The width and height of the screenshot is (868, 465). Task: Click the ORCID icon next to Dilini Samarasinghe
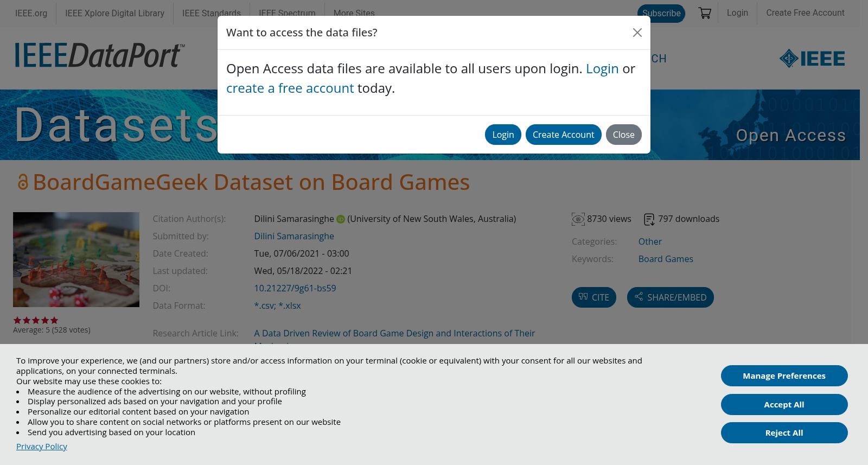pos(341,219)
